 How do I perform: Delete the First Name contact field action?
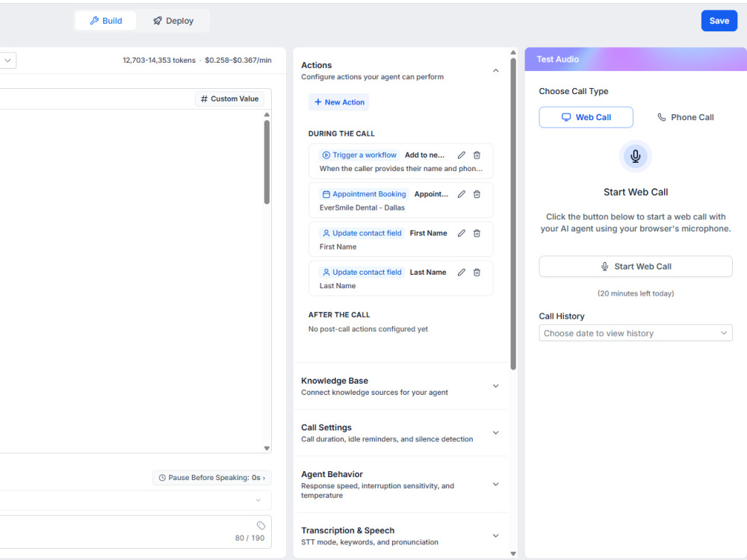point(477,233)
